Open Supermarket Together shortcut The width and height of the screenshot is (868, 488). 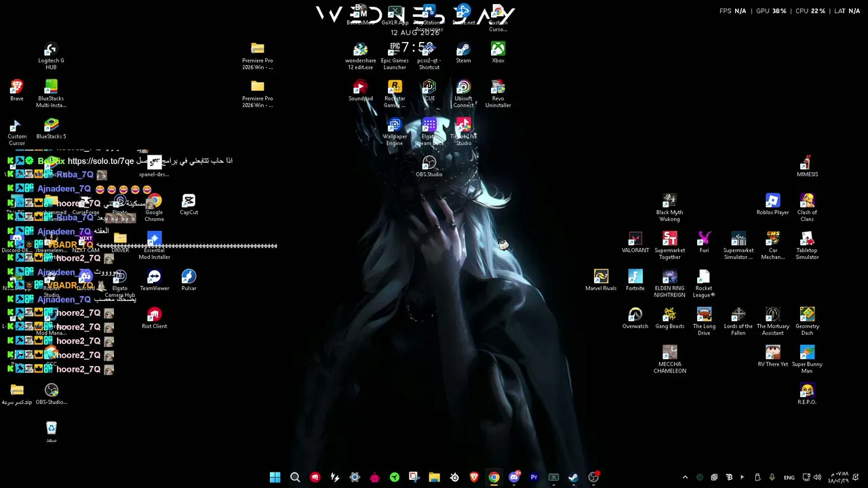(669, 246)
